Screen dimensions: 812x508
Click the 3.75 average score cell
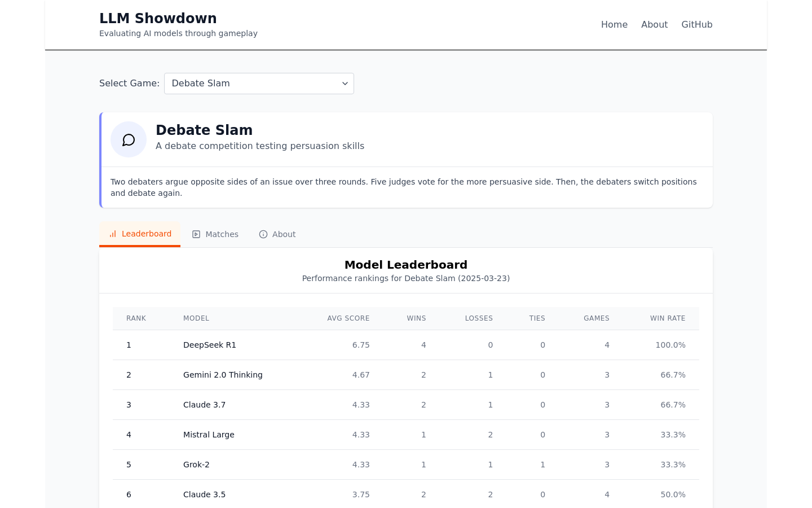(x=361, y=494)
